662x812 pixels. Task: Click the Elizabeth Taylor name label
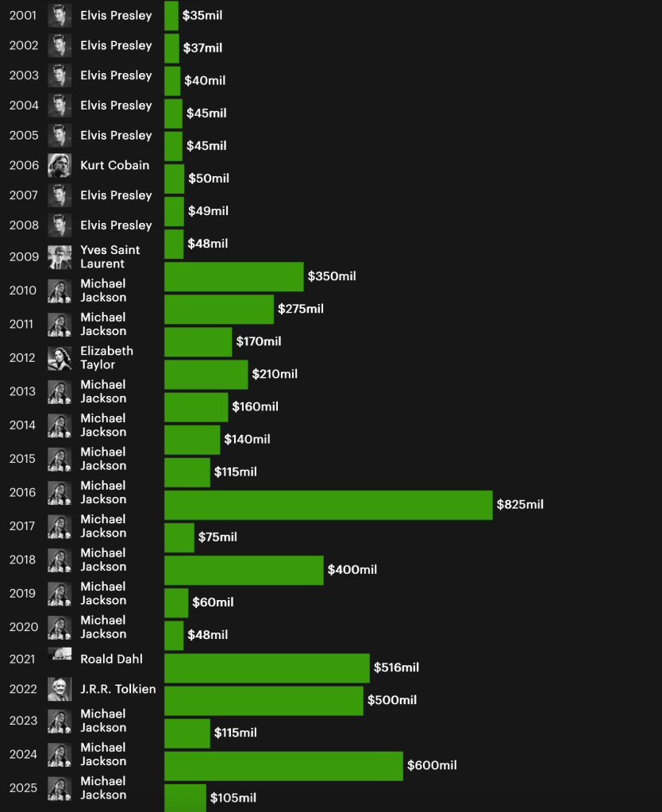pyautogui.click(x=106, y=358)
